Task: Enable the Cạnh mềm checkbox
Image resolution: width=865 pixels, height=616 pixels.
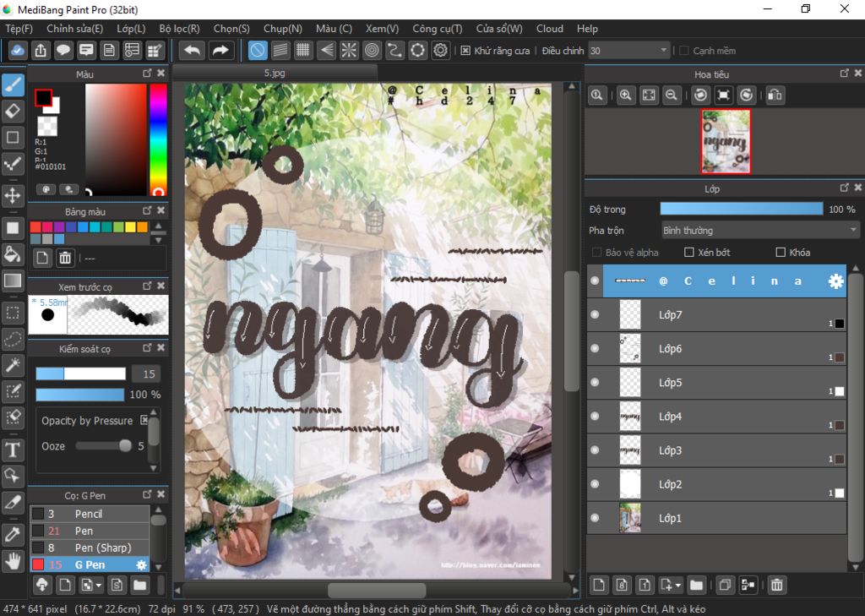Action: tap(684, 51)
